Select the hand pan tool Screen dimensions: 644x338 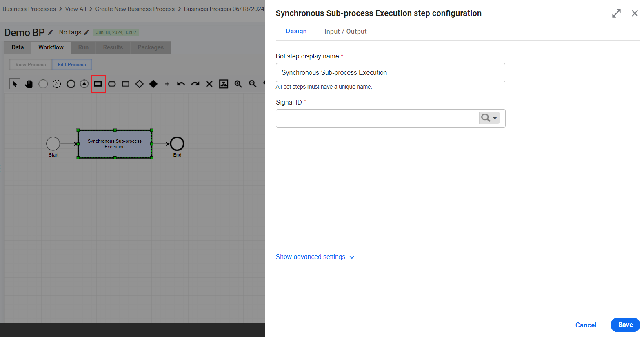29,84
